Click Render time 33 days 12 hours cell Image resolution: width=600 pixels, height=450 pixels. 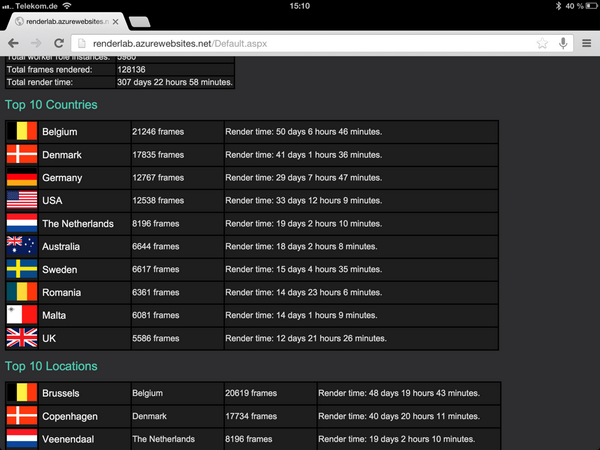[361, 201]
